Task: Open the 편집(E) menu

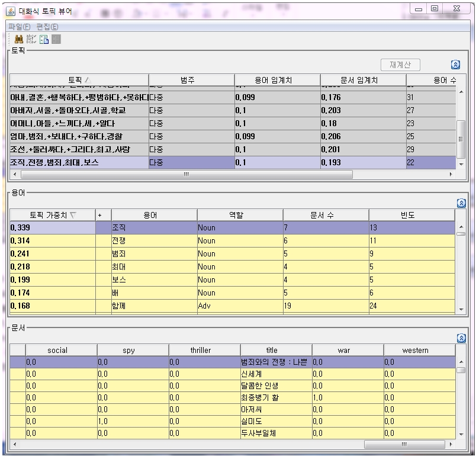Action: tap(47, 27)
